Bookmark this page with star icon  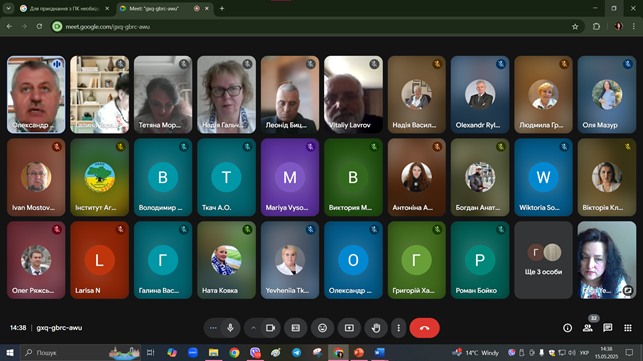coord(575,27)
